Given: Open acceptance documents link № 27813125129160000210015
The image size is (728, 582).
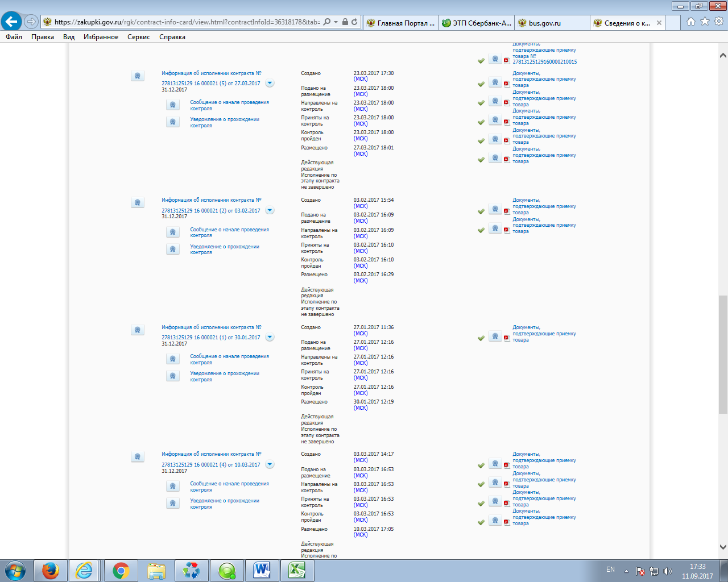Looking at the screenshot, I should [x=544, y=53].
